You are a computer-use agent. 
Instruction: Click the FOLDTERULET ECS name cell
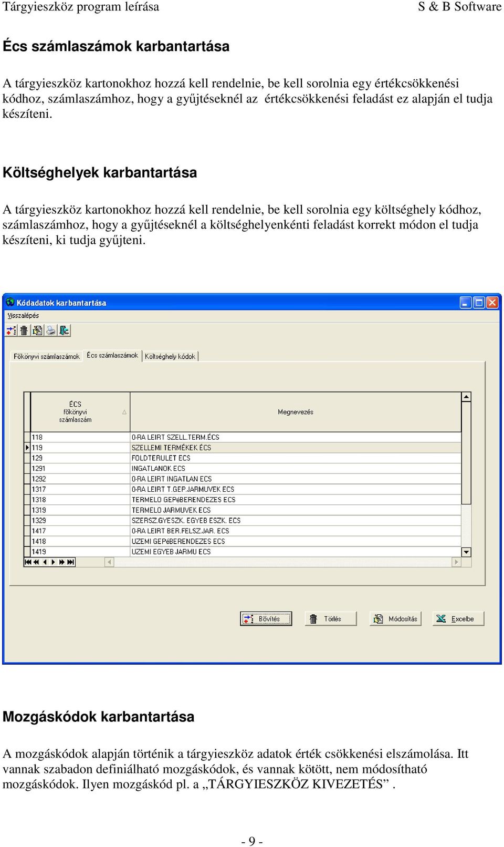point(296,458)
